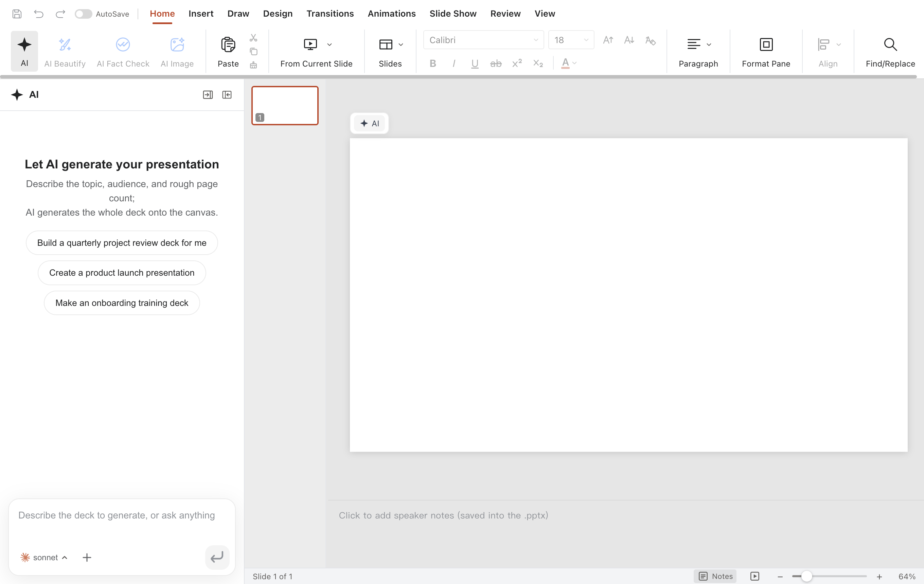Toggle Italic formatting
This screenshot has width=924, height=584.
[x=454, y=63]
